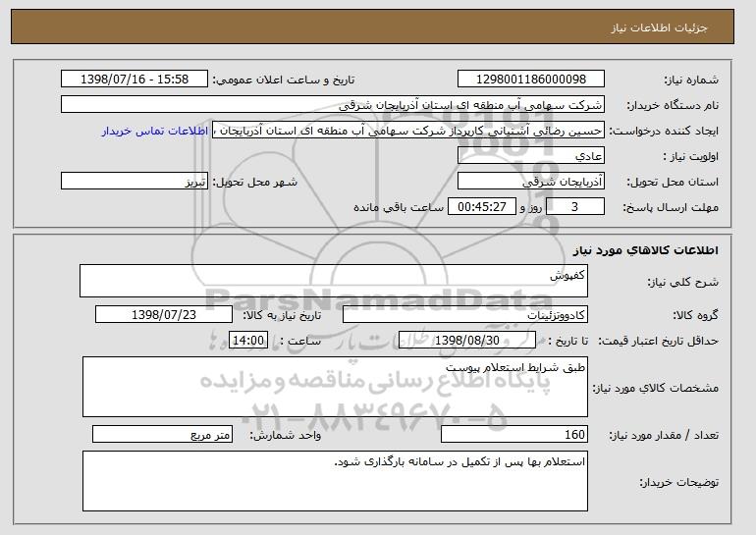Click the label حداقل تاریخ اعتبار قیمت
This screenshot has height=535, width=756.
tap(659, 342)
